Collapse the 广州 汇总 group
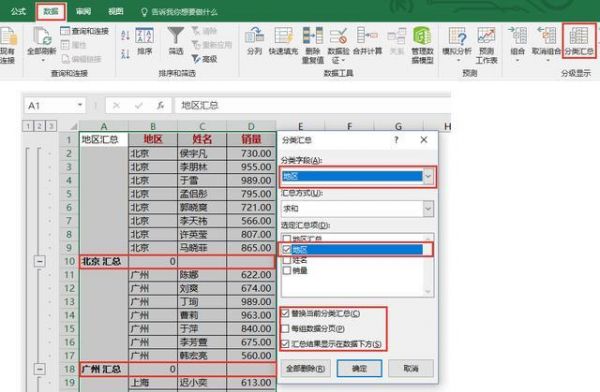Image resolution: width=600 pixels, height=392 pixels. [x=39, y=369]
